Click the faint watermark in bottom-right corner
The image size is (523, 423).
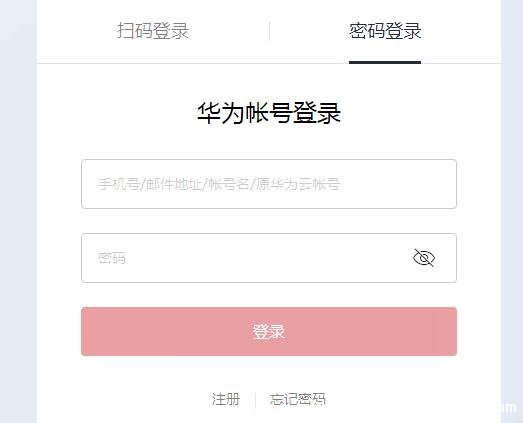tap(509, 407)
